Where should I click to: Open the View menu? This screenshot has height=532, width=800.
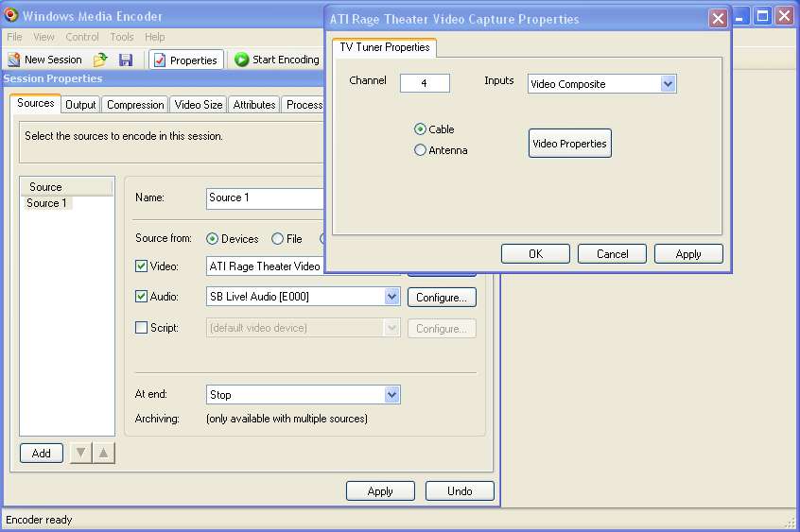coord(43,37)
